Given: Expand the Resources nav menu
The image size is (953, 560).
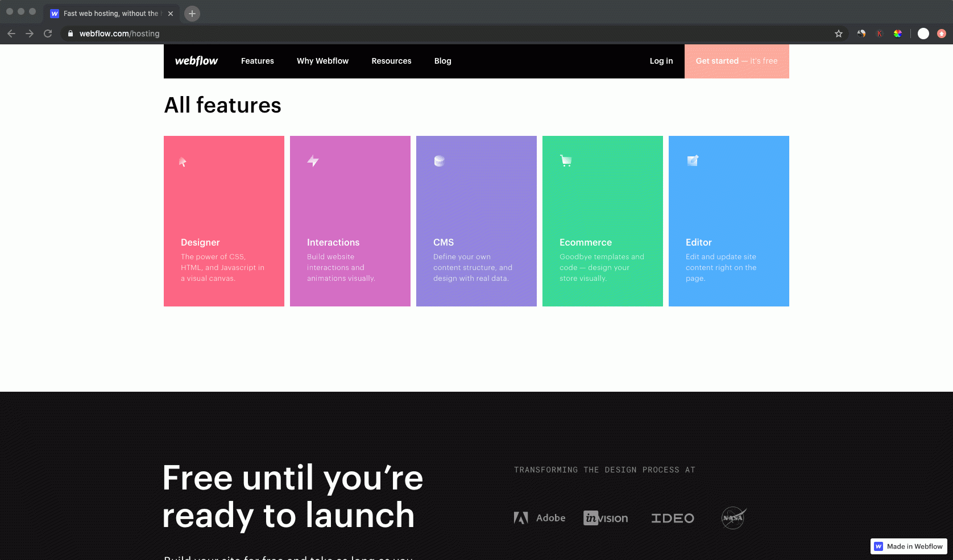Looking at the screenshot, I should point(391,61).
